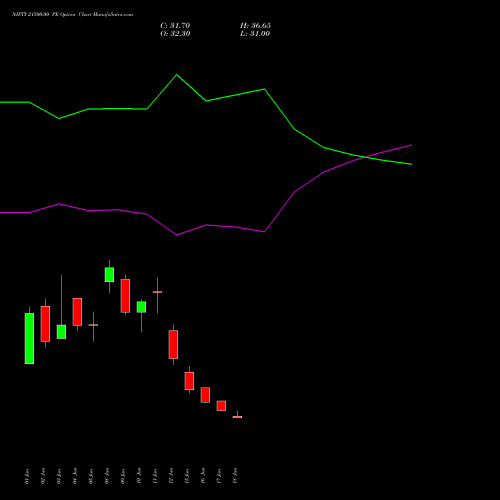
Task: Select the 04 Jan date label
Action: [x=75, y=476]
